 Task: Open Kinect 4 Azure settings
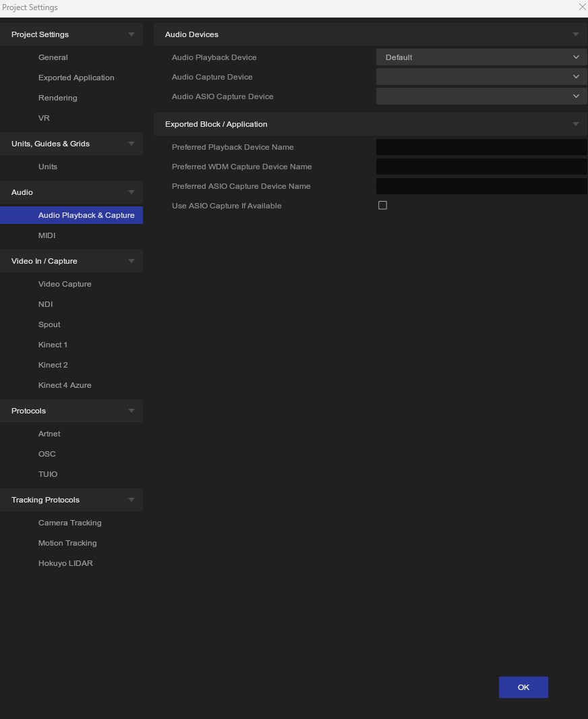[x=65, y=385]
